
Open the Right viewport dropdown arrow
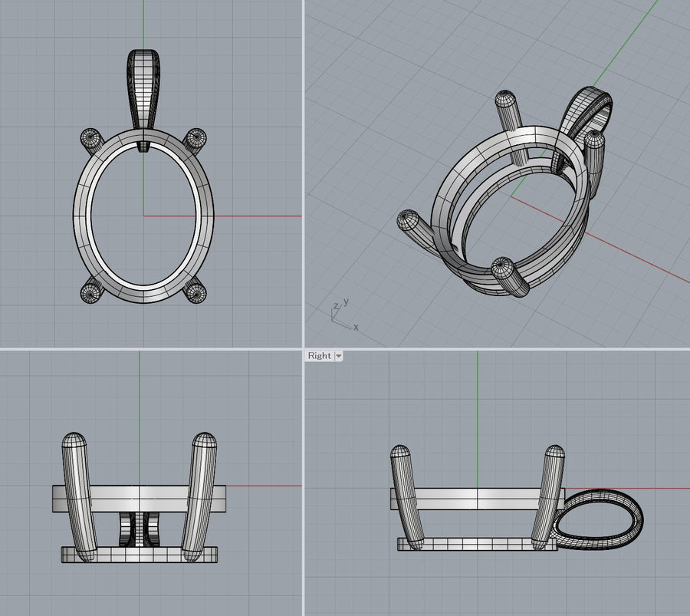pyautogui.click(x=339, y=356)
